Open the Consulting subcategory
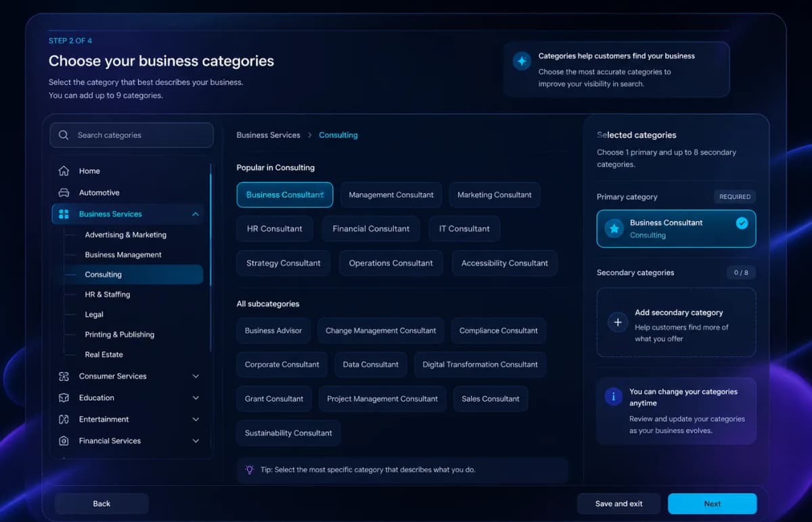Image resolution: width=812 pixels, height=522 pixels. pos(134,274)
